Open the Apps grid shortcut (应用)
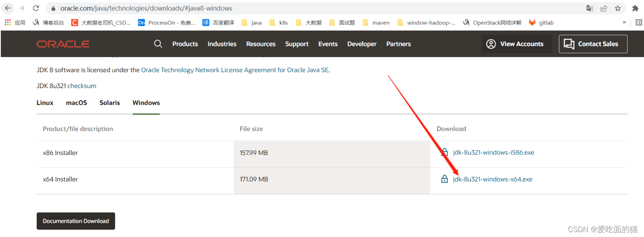Viewport: 644px width, 237px height. pos(15,22)
